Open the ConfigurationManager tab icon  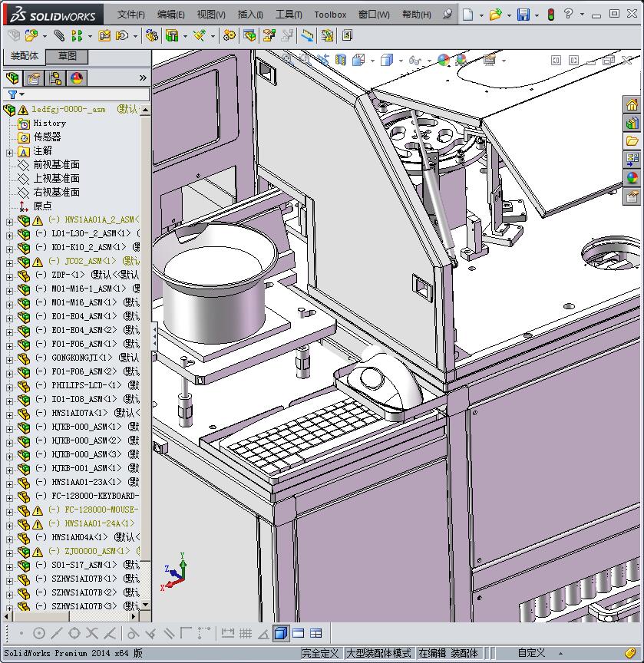point(54,78)
